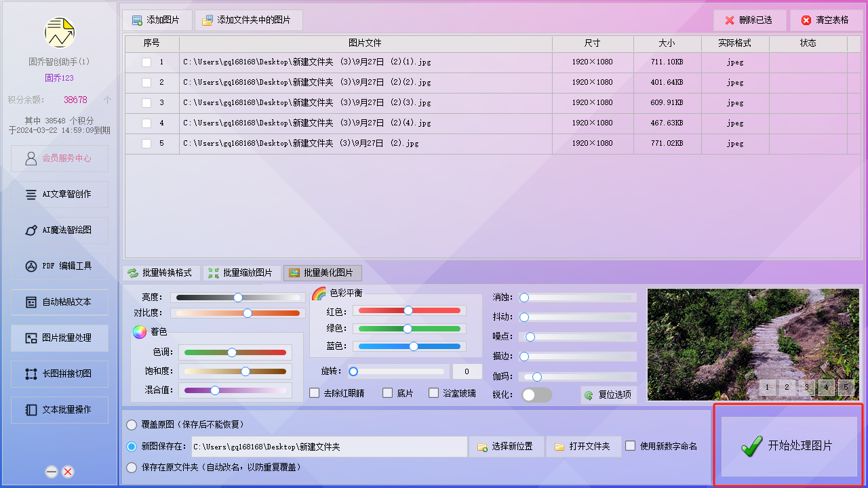Select 新图保存在 radio option
The height and width of the screenshot is (488, 868).
tap(132, 447)
